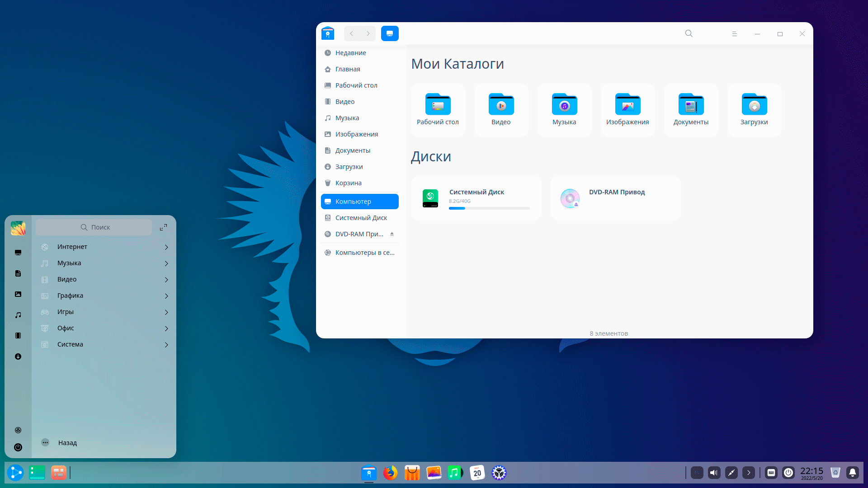Launch Firefox from the dock
The height and width of the screenshot is (488, 868).
pyautogui.click(x=390, y=473)
